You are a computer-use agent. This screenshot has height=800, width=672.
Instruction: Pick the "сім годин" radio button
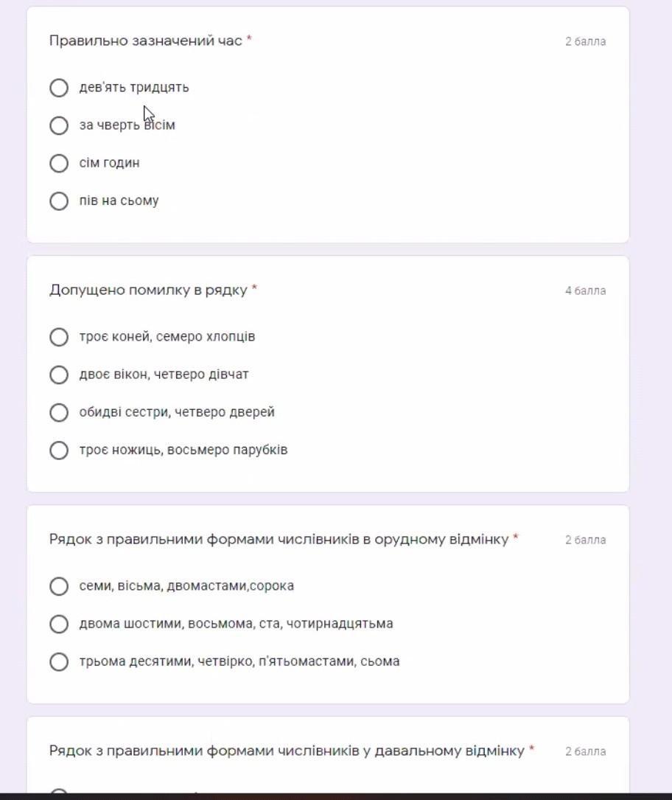(59, 163)
